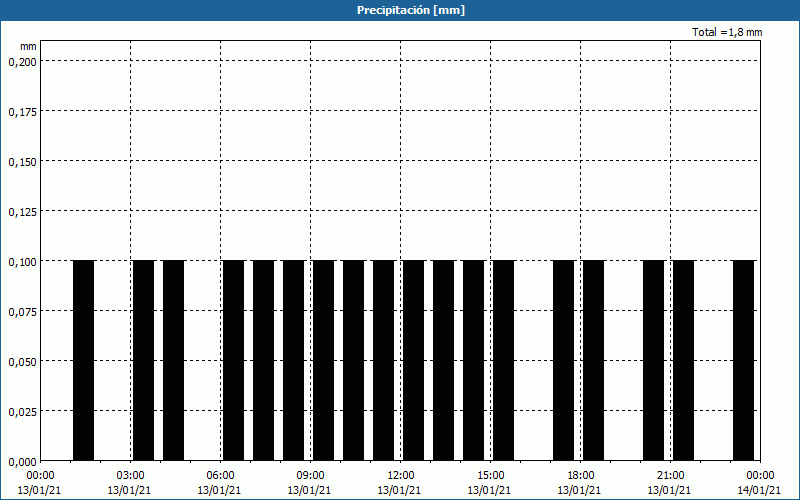Click the 0,125 y-axis value
This screenshot has height=500, width=800.
(x=22, y=212)
